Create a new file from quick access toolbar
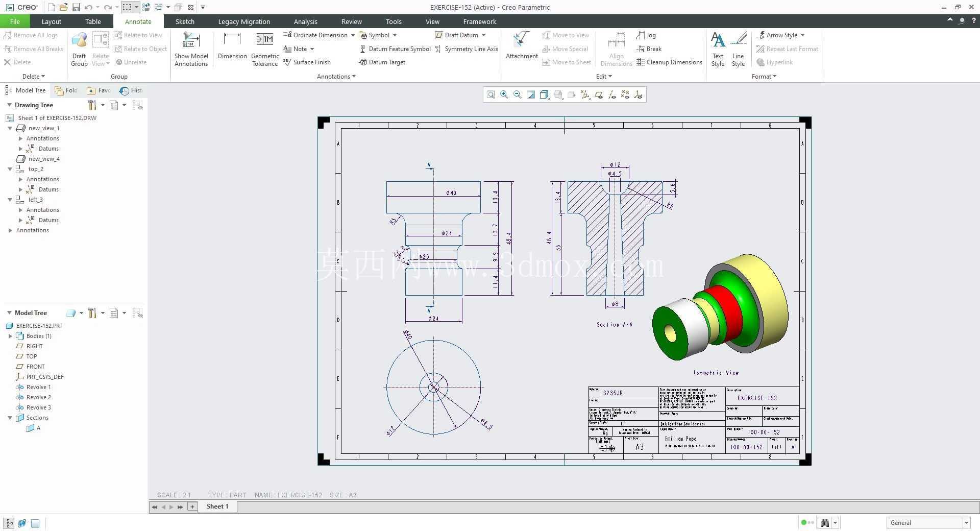Screen dimensions: 980x531 pyautogui.click(x=52, y=7)
